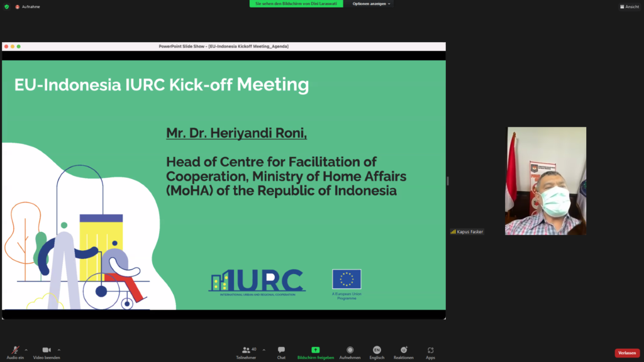Click Bildschirm freigeben share screen icon
This screenshot has height=362, width=644.
pyautogui.click(x=316, y=351)
